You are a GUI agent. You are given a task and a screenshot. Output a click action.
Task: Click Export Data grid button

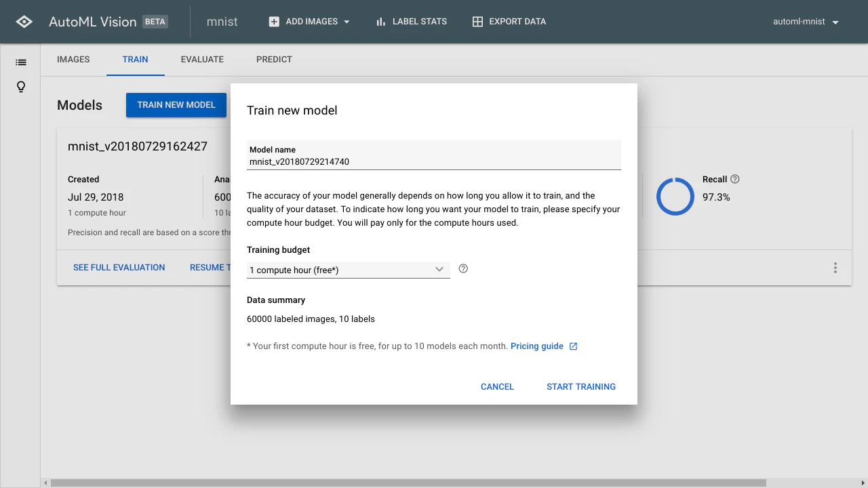point(509,22)
